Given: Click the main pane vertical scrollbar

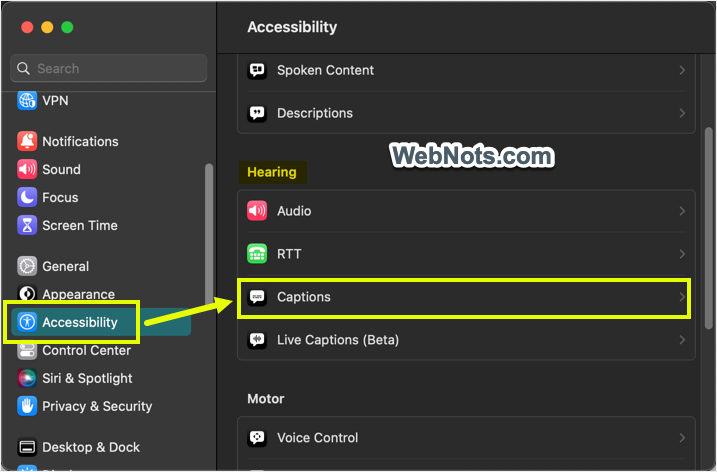Looking at the screenshot, I should click(x=709, y=228).
